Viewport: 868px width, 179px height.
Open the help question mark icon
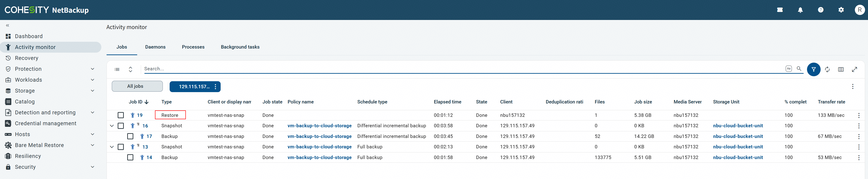[820, 10]
